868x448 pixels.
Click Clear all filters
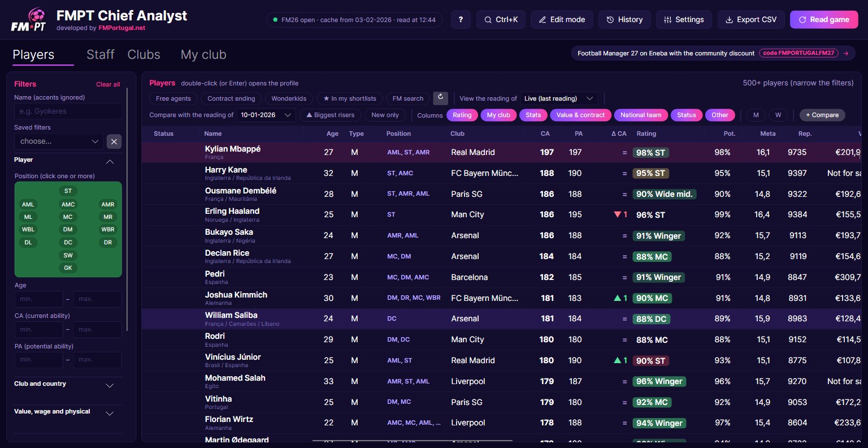tap(108, 84)
